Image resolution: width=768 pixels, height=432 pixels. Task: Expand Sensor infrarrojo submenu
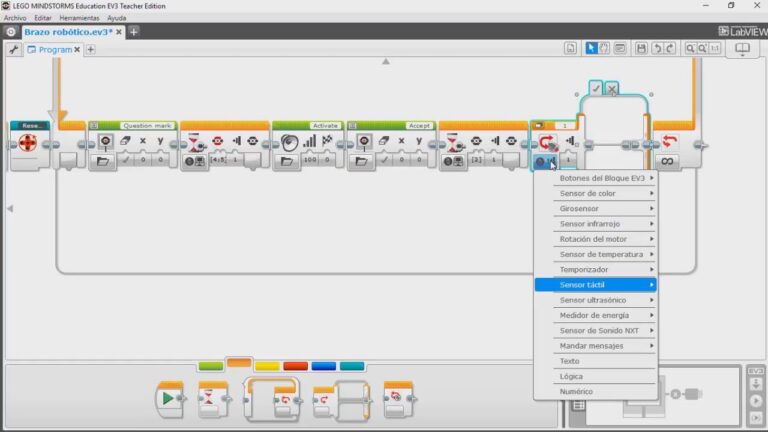coord(596,224)
